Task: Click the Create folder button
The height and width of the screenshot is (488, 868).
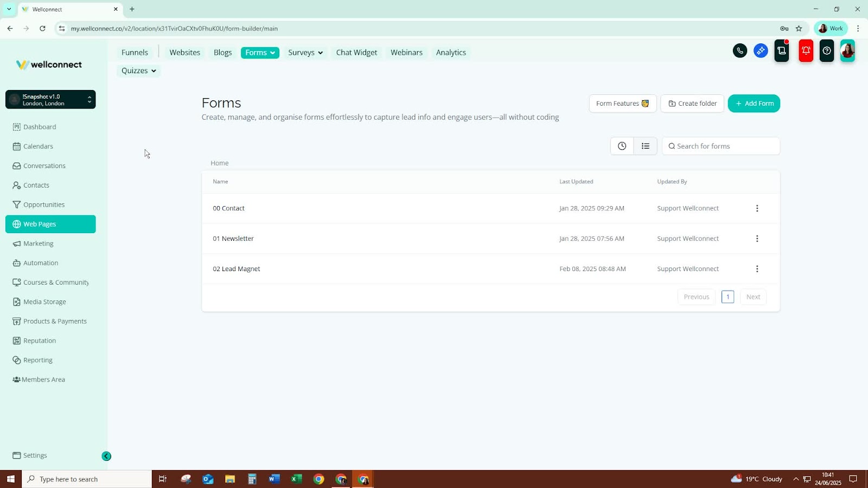Action: coord(692,104)
